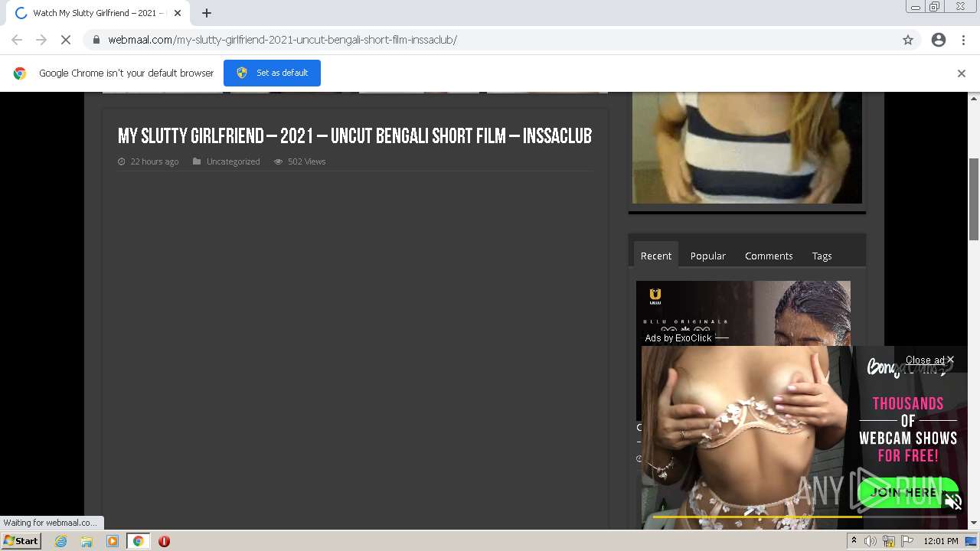The width and height of the screenshot is (980, 551).
Task: Show hidden tray icons arrow
Action: coord(854,541)
